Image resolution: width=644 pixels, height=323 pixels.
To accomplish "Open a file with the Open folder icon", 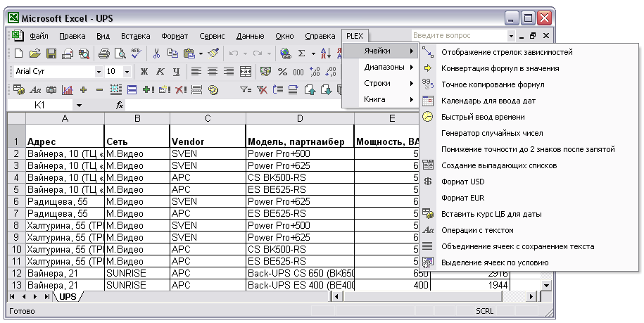I will click(35, 53).
